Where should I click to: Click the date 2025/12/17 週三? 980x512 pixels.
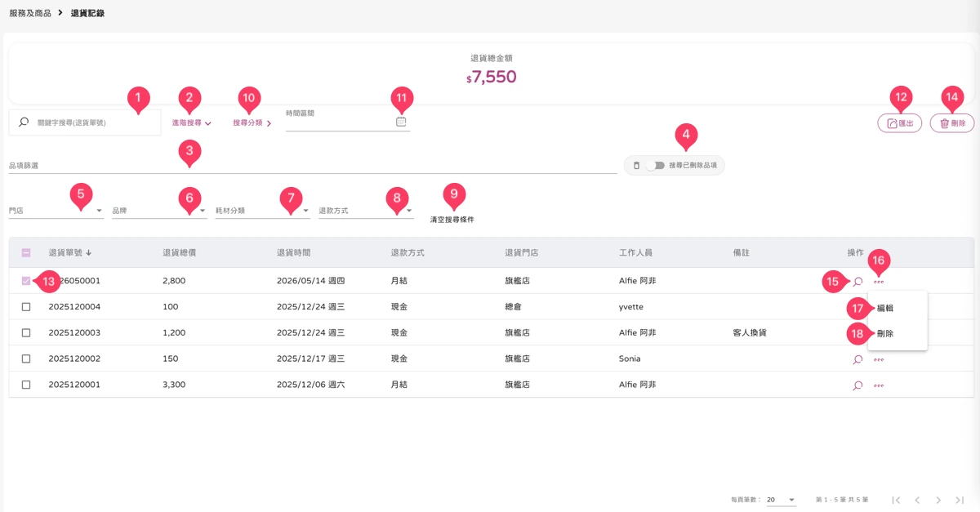[310, 359]
